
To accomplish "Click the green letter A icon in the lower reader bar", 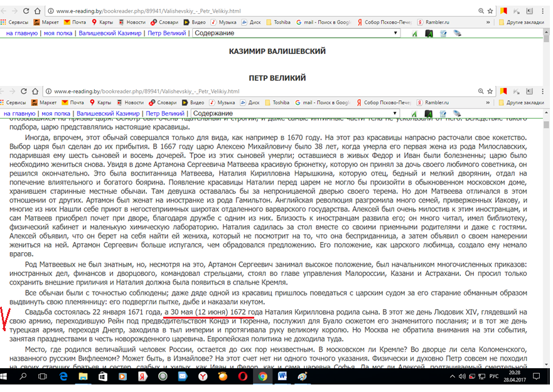I will click(x=414, y=114).
